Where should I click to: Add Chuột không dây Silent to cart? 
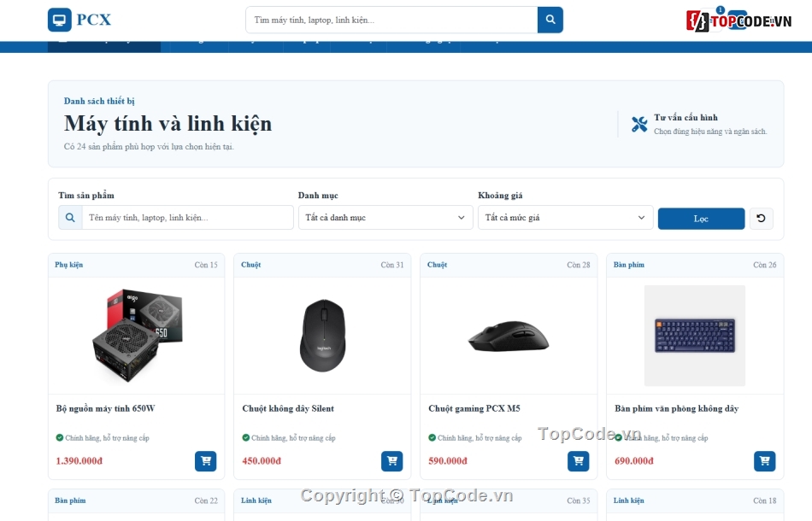coord(391,460)
